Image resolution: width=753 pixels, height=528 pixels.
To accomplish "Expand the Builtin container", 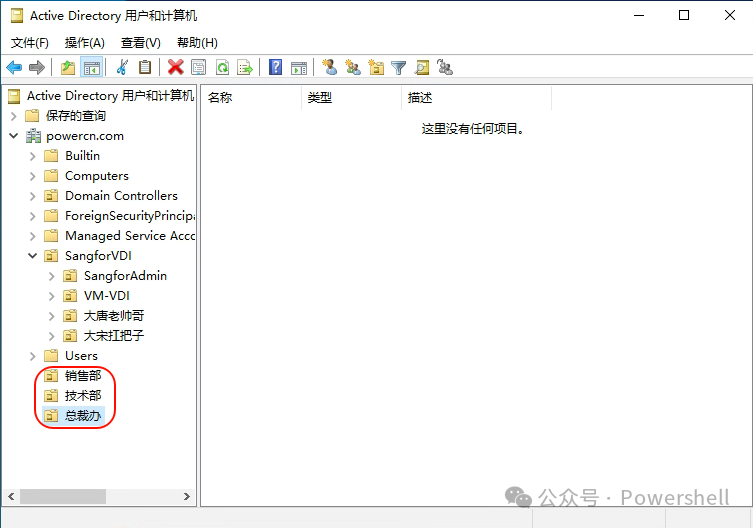I will [x=33, y=156].
